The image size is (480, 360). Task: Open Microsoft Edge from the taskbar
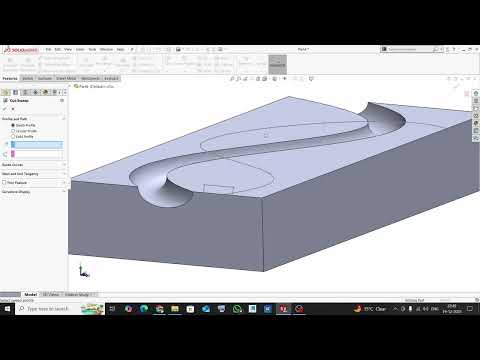(144, 309)
